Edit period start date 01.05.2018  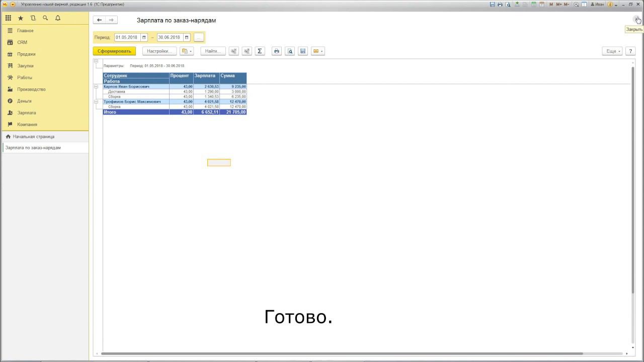[127, 37]
